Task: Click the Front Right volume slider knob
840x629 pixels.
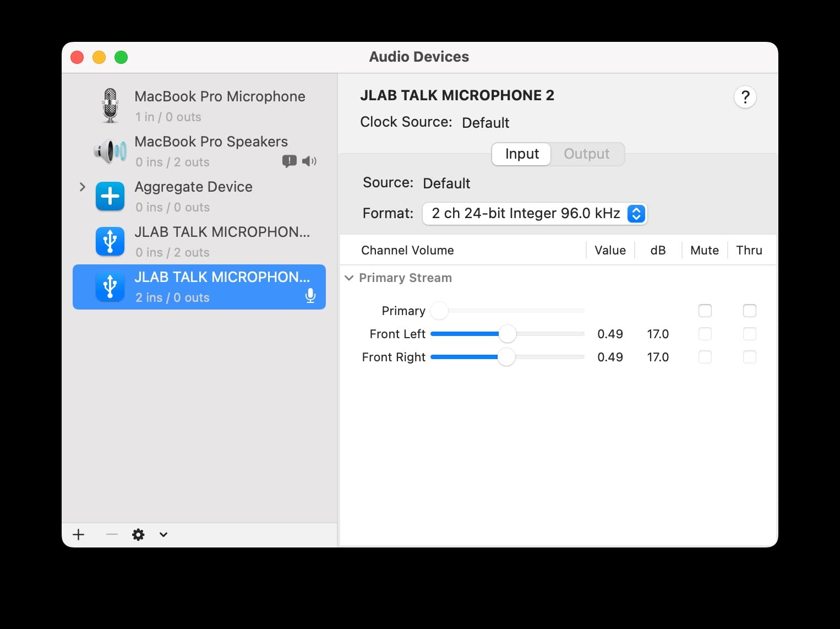Action: [506, 357]
